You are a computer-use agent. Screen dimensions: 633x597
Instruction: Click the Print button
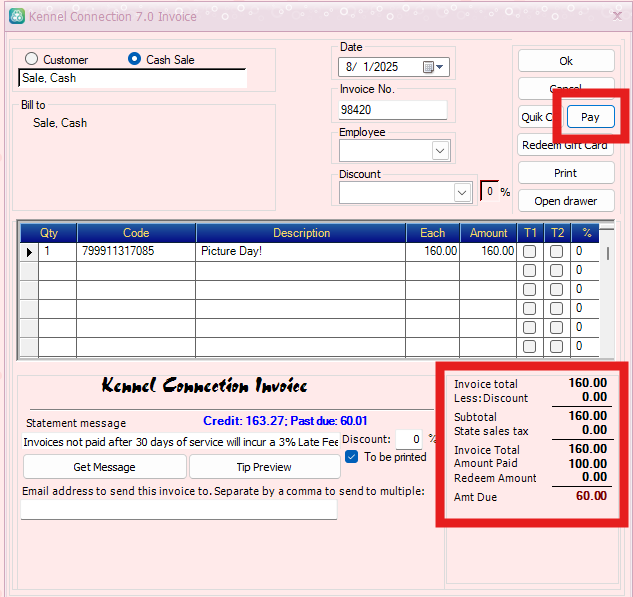click(x=566, y=173)
